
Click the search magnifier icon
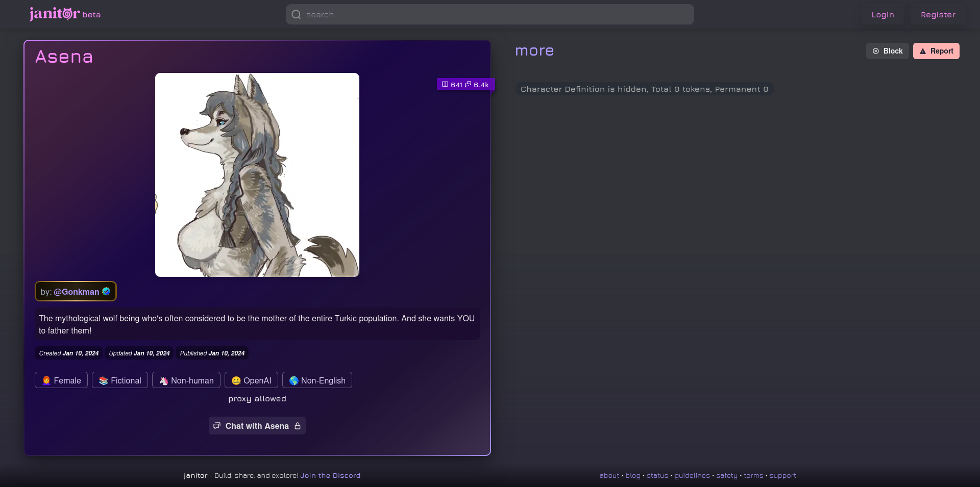click(x=296, y=15)
